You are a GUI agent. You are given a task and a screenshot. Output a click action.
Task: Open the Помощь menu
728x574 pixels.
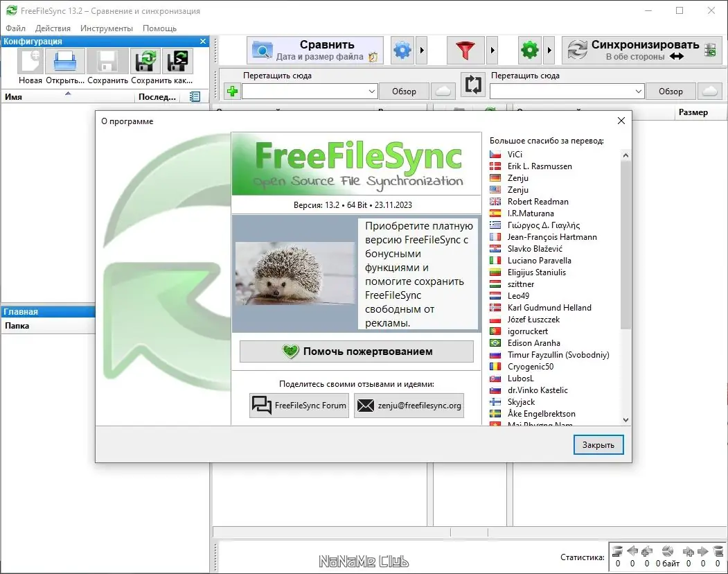(159, 28)
